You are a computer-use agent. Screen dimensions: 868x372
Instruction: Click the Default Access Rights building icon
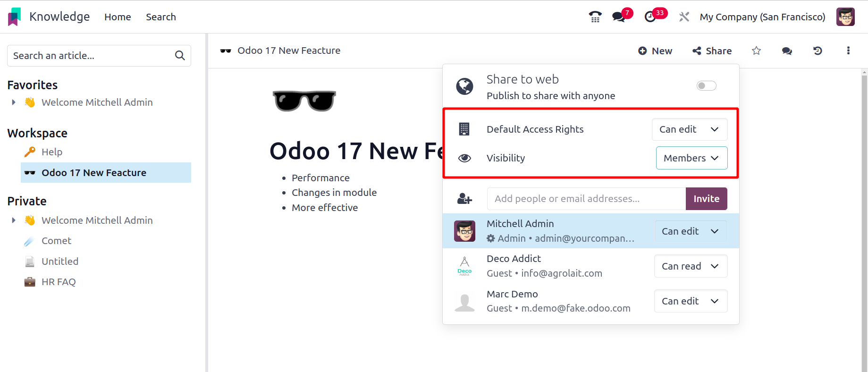pos(464,129)
